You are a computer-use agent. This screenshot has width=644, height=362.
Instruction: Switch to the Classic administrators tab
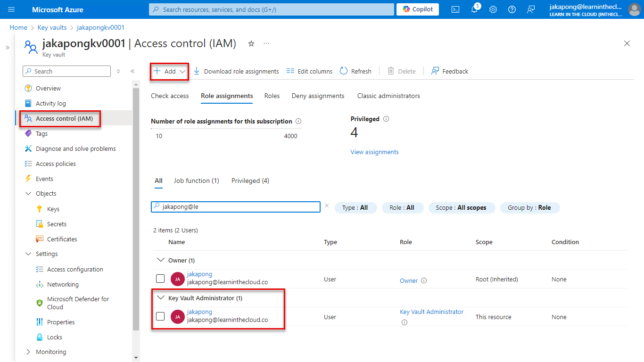(x=388, y=96)
